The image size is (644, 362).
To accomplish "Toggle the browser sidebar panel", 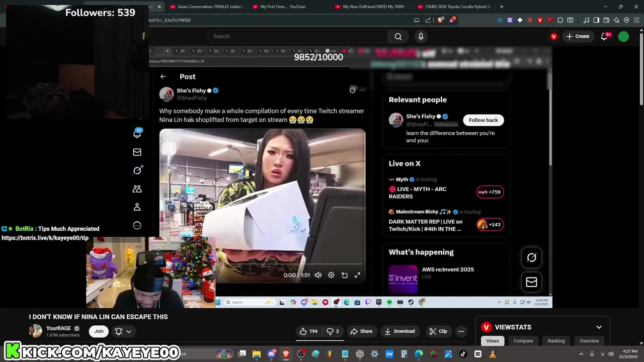I will click(596, 20).
